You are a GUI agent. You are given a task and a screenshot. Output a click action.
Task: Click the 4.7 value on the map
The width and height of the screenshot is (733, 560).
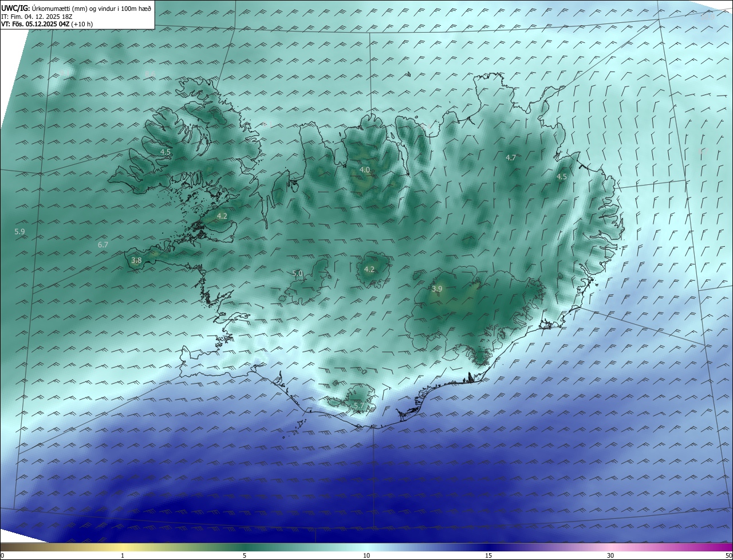[x=511, y=157]
